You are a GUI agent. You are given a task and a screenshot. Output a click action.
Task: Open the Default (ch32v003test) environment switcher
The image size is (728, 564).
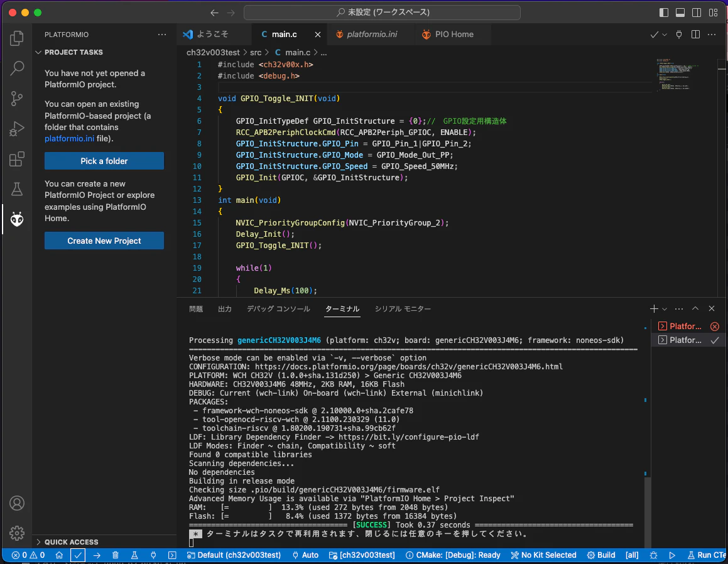(x=234, y=555)
